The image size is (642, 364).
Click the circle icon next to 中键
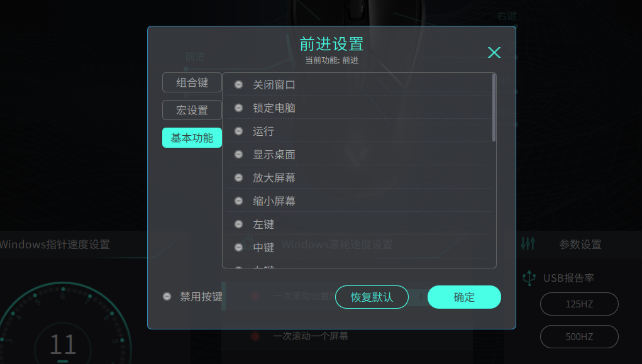tap(238, 247)
